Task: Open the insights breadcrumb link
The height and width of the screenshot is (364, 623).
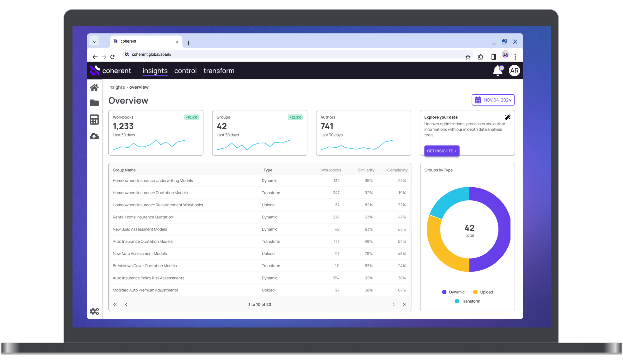Action: click(x=116, y=87)
